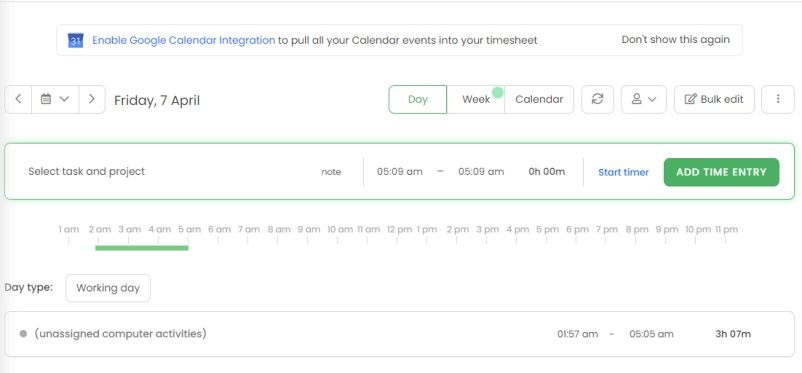Click the Google Calendar icon in banner
The height and width of the screenshot is (373, 802).
point(76,40)
